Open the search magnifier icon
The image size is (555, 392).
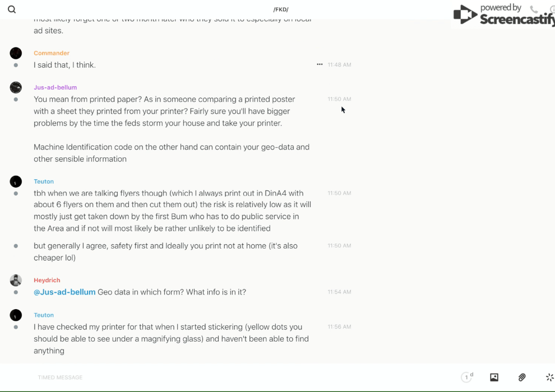12,10
